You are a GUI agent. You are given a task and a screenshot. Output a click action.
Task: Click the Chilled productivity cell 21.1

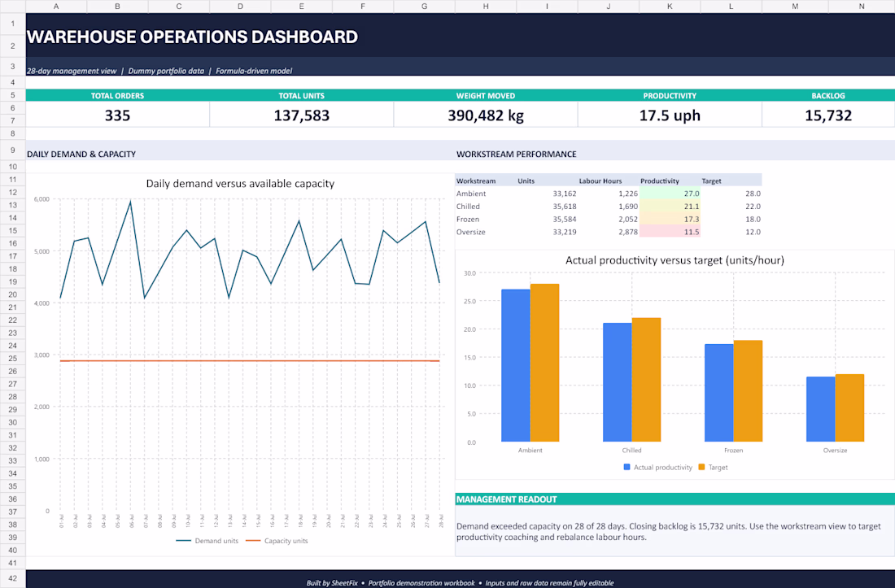click(x=670, y=207)
